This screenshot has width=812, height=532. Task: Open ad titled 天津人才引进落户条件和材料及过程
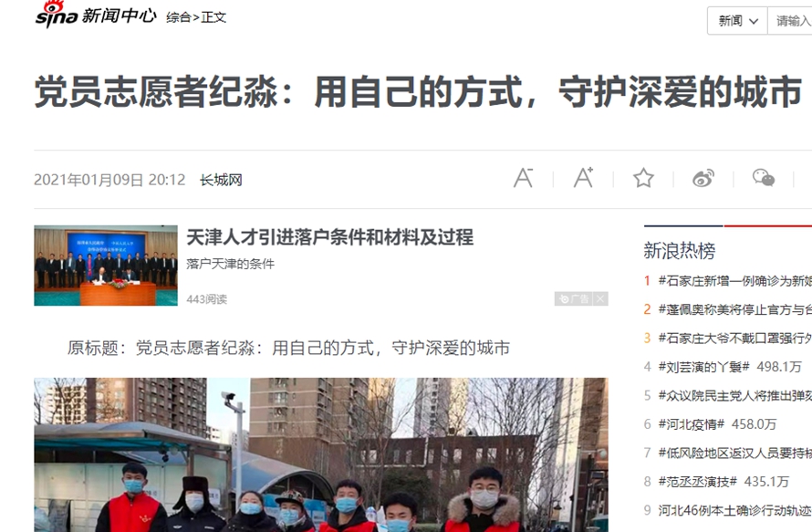[330, 237]
